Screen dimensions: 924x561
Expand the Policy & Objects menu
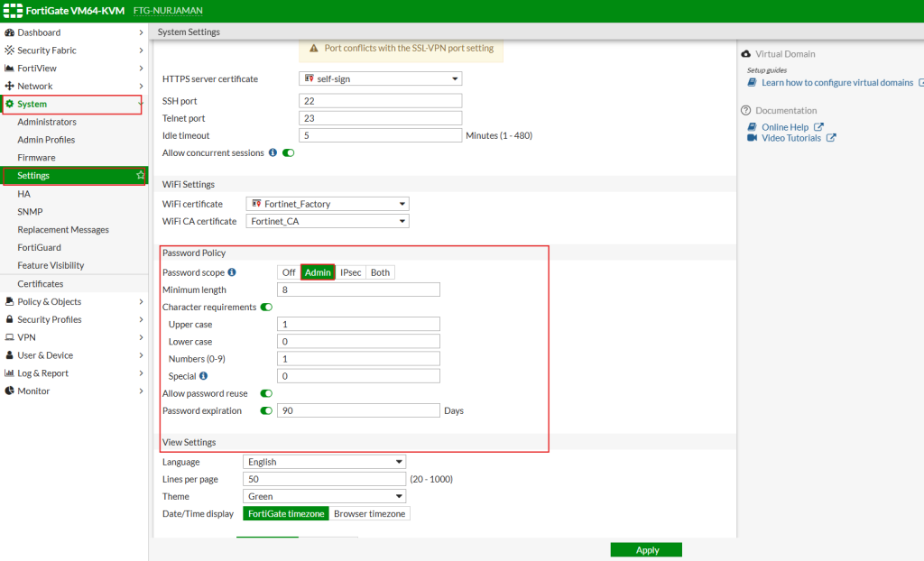pyautogui.click(x=72, y=302)
